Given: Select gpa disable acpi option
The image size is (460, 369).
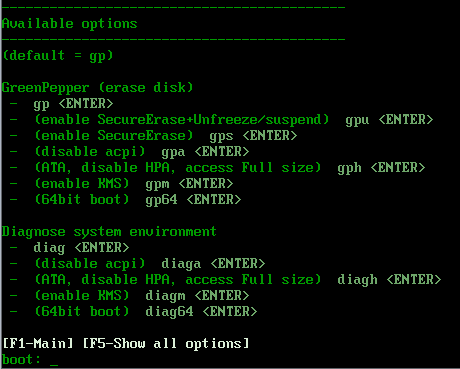Looking at the screenshot, I should (x=142, y=152).
